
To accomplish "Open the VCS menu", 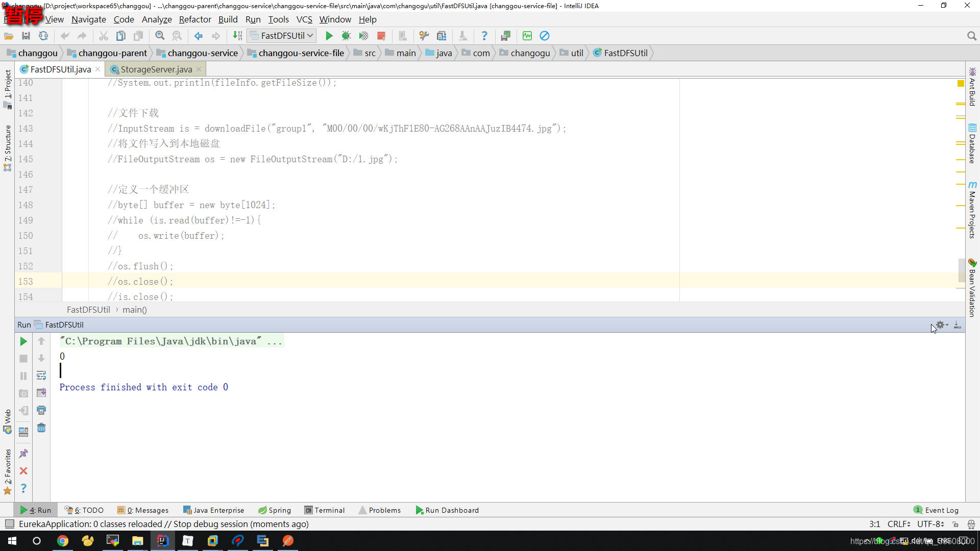I will [304, 19].
